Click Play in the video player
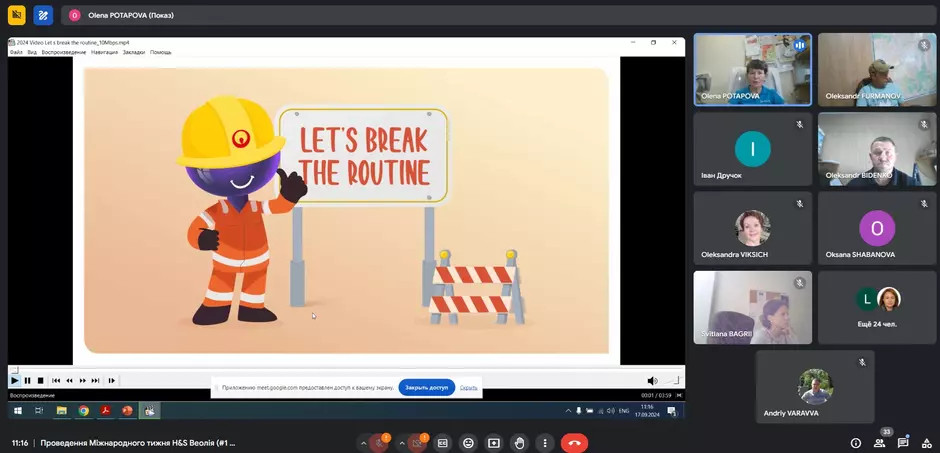 tap(15, 380)
